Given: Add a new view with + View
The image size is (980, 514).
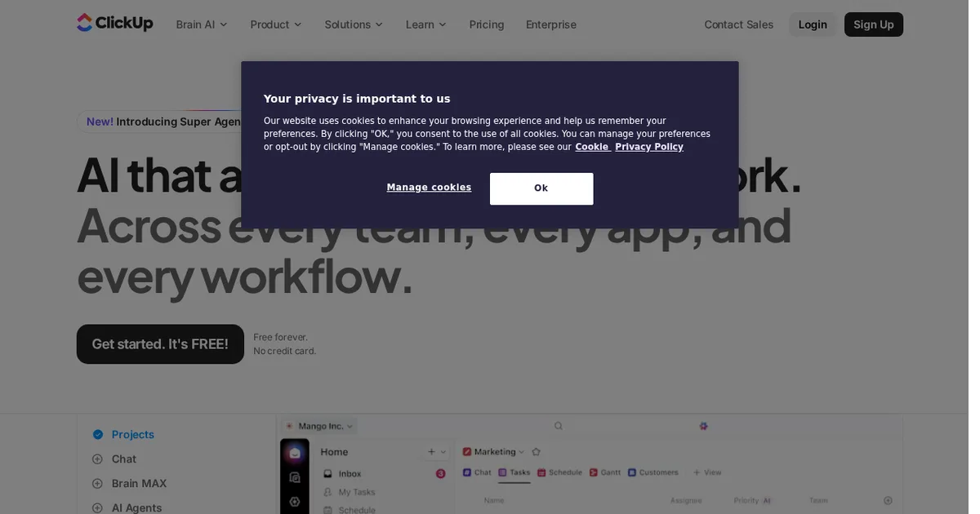Looking at the screenshot, I should pyautogui.click(x=707, y=472).
